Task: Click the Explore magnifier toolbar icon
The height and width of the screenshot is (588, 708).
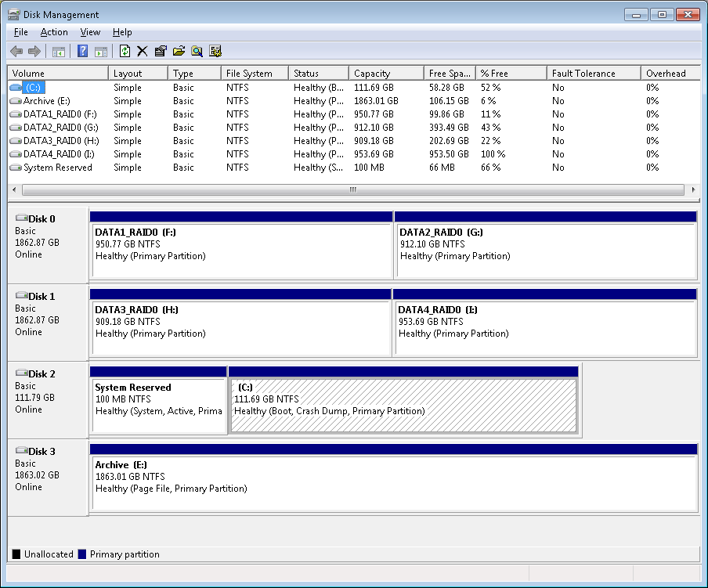Action: tap(197, 52)
